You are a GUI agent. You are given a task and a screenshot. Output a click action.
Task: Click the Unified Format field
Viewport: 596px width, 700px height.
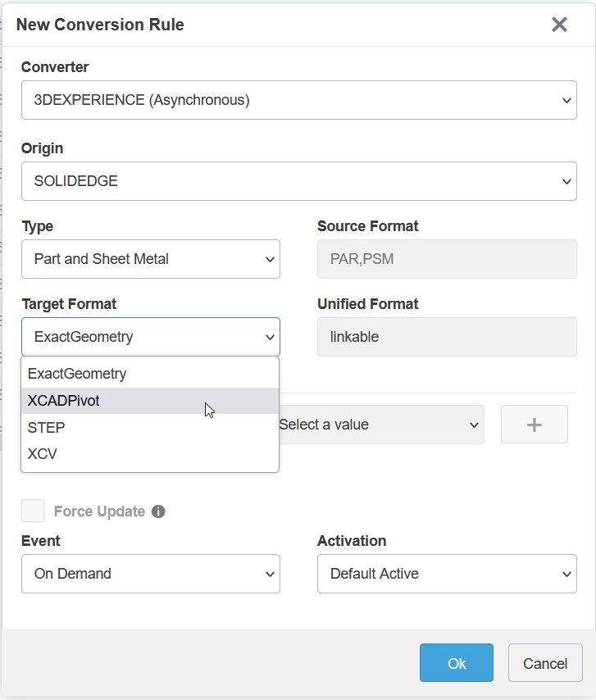tap(446, 337)
